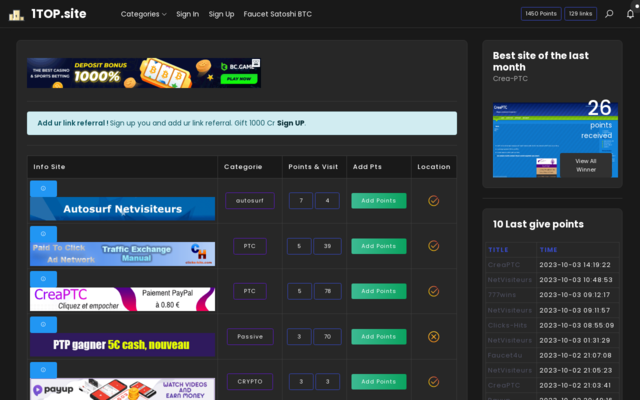
Task: Open the PTP gagner 5€ cash banner
Action: click(122, 345)
